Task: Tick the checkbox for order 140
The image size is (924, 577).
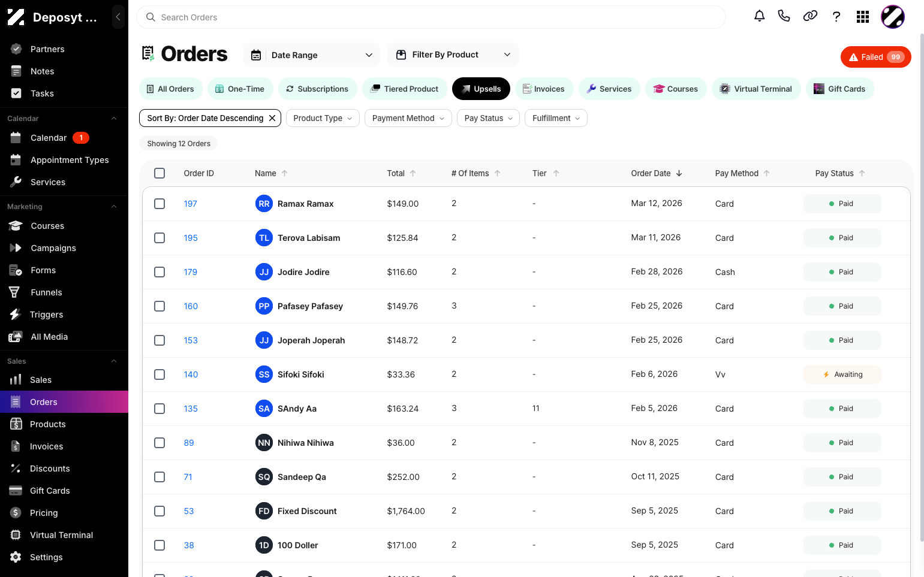Action: 159,374
